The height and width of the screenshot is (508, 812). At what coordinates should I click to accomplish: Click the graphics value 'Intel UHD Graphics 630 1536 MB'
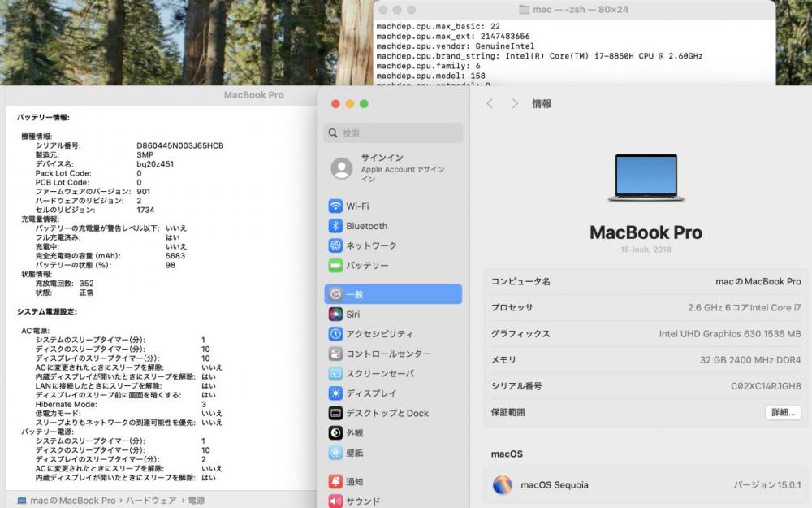pyautogui.click(x=730, y=334)
